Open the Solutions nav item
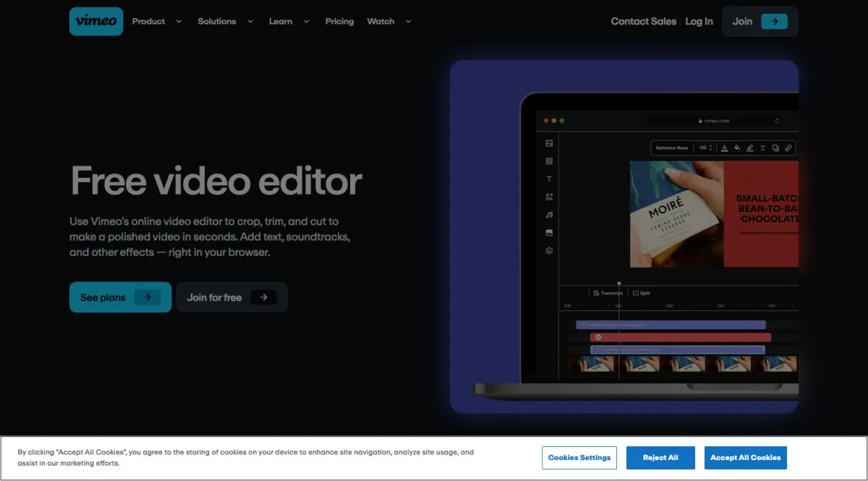The image size is (868, 481). tap(217, 22)
